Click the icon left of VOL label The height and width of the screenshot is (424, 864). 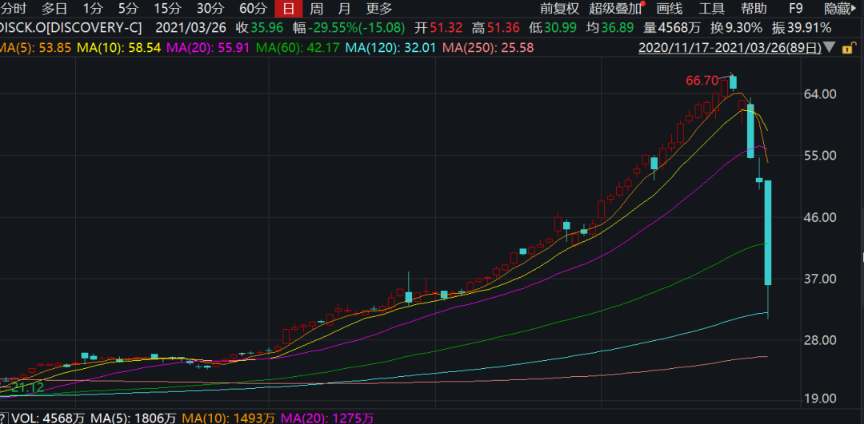pyautogui.click(x=4, y=417)
